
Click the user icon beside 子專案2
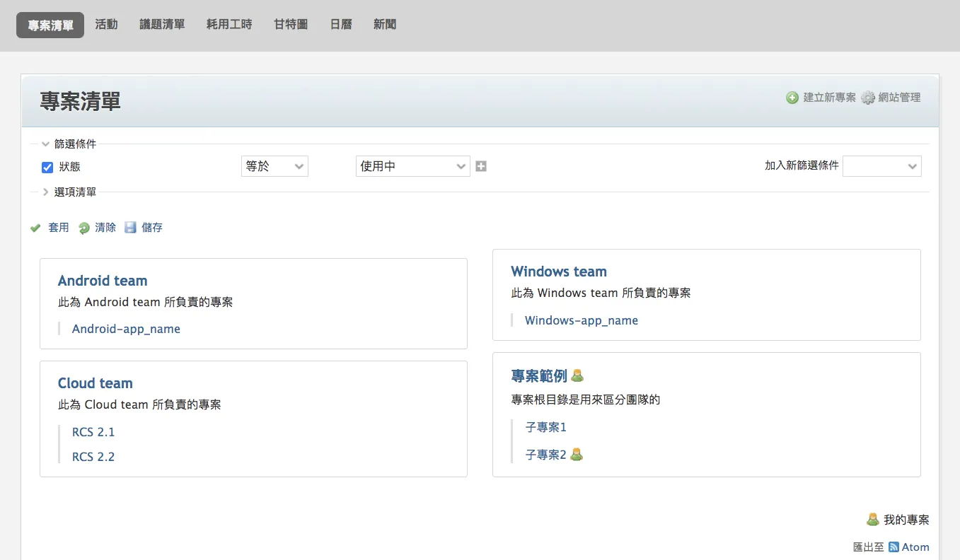[577, 455]
